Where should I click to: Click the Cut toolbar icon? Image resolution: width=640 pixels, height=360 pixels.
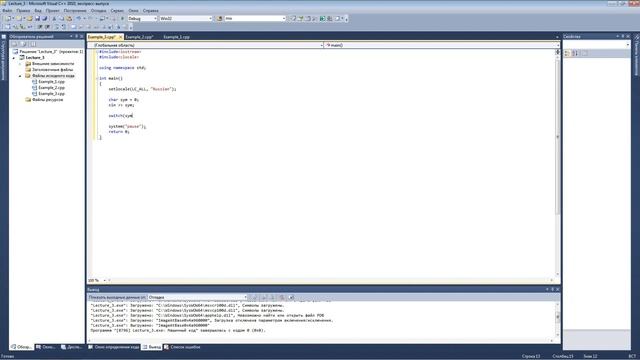coord(54,18)
